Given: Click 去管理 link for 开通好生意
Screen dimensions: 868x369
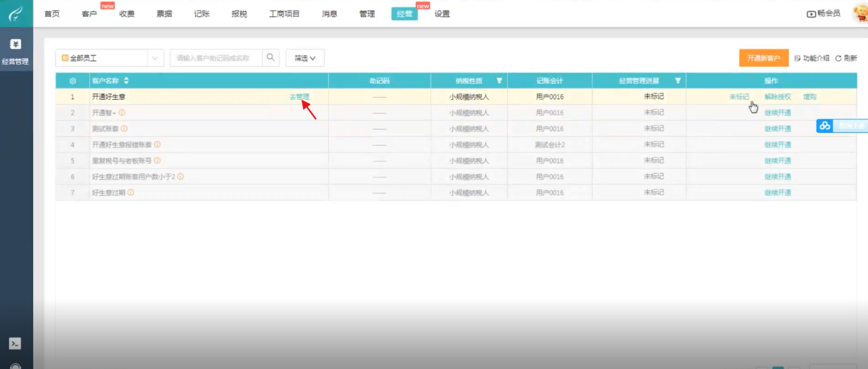Looking at the screenshot, I should 299,97.
